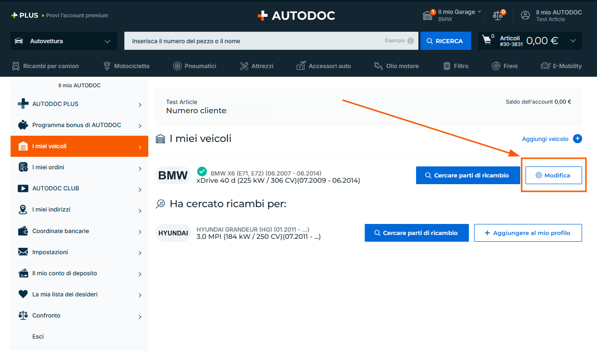Open the garage icon in header

pyautogui.click(x=428, y=15)
